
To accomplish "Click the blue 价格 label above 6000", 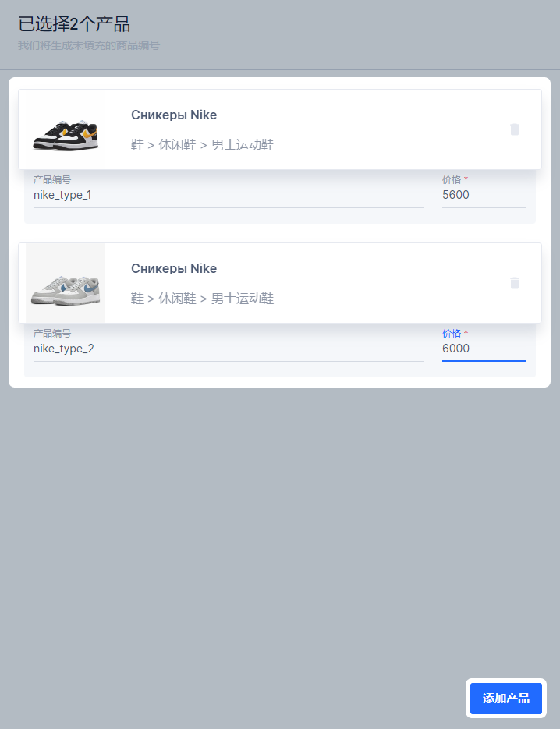I will point(452,333).
